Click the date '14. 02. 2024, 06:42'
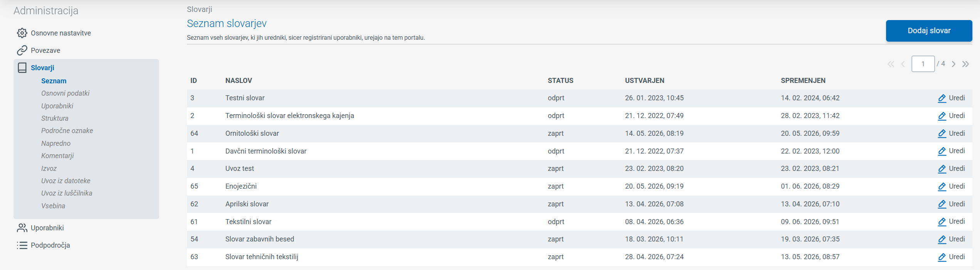This screenshot has height=270, width=980. 810,98
